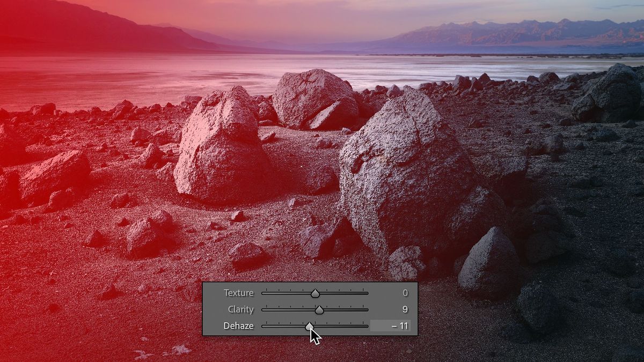Click the far left end of the Texture track
The image size is (644, 362).
point(263,293)
